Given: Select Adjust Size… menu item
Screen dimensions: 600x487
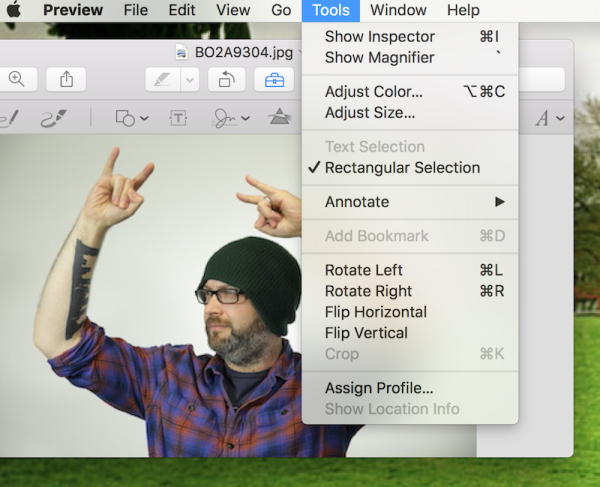Looking at the screenshot, I should tap(370, 113).
